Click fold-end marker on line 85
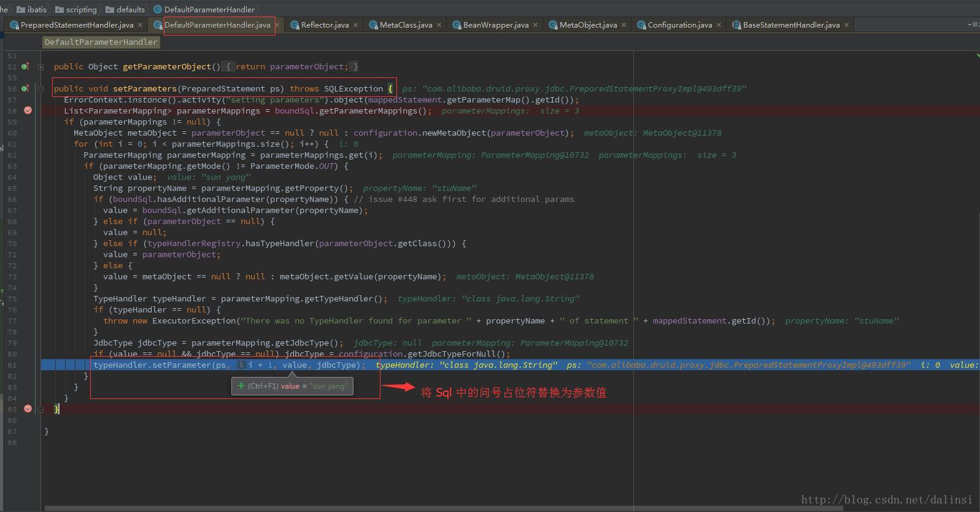Viewport: 980px width, 512px height. coord(41,409)
